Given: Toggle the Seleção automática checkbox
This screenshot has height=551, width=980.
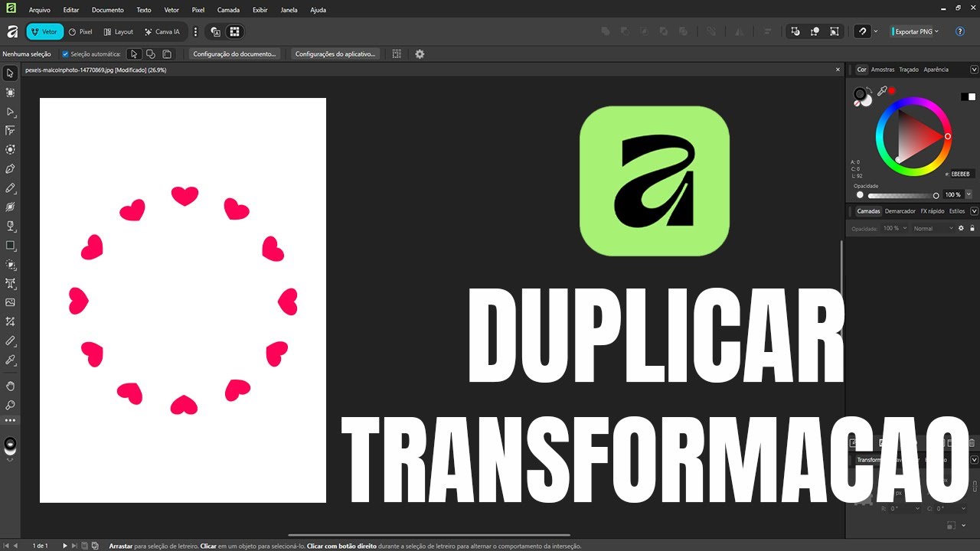Looking at the screenshot, I should (x=65, y=54).
